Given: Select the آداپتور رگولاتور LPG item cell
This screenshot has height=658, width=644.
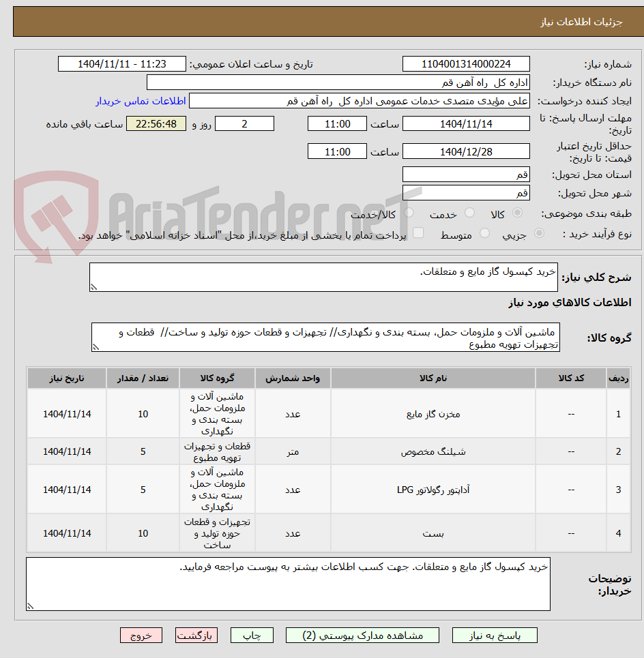Looking at the screenshot, I should tap(433, 490).
